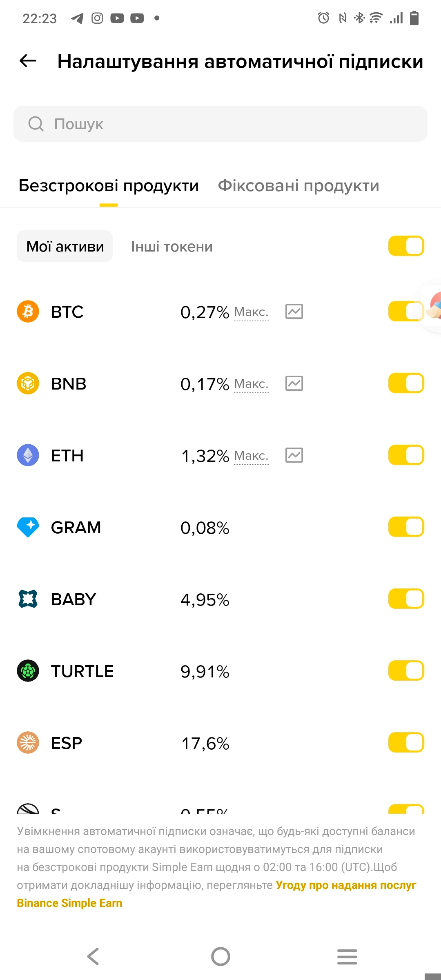Toggle the master auto-subscribe switch
The image size is (441, 980).
pos(406,246)
